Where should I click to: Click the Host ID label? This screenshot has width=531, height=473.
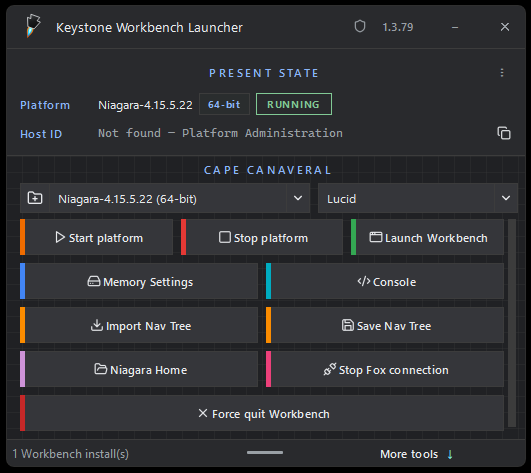(41, 134)
